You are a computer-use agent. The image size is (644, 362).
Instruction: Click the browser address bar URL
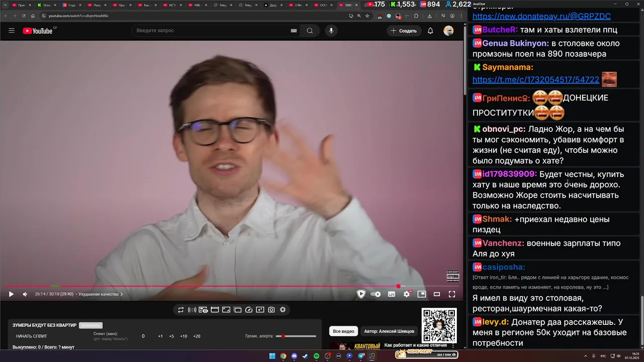click(78, 16)
